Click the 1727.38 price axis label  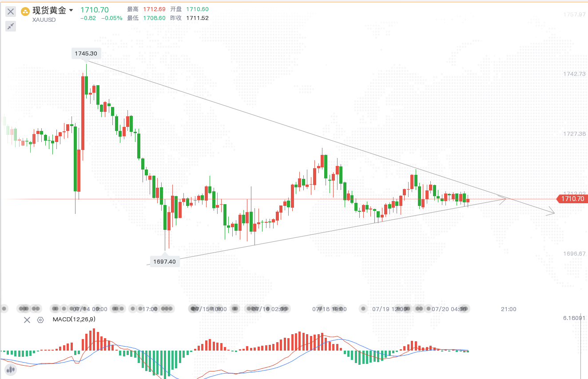point(574,134)
